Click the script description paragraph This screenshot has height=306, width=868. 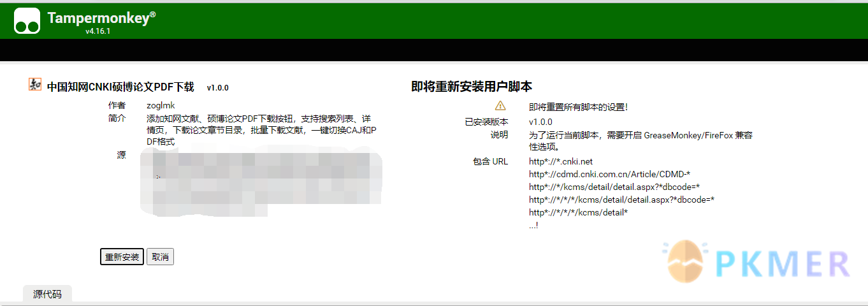pos(262,131)
